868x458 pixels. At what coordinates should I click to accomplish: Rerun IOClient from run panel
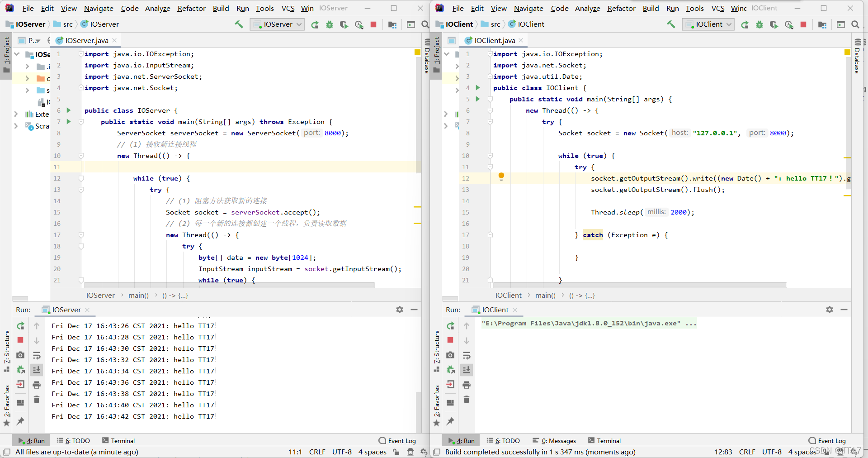point(450,326)
